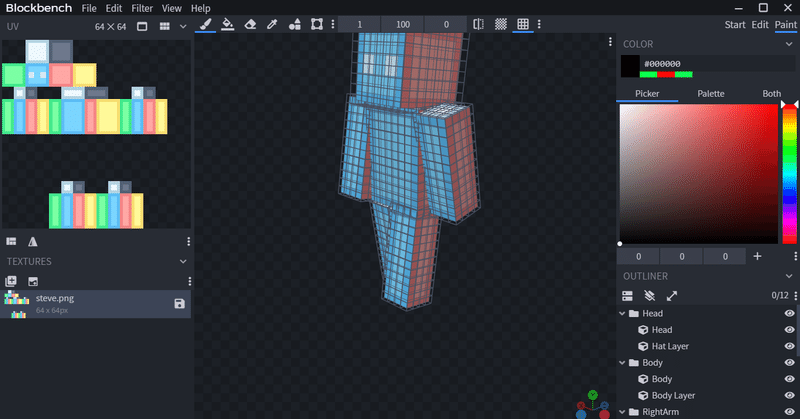Select the Eraser tool
This screenshot has width=800, height=419.
pyautogui.click(x=250, y=24)
